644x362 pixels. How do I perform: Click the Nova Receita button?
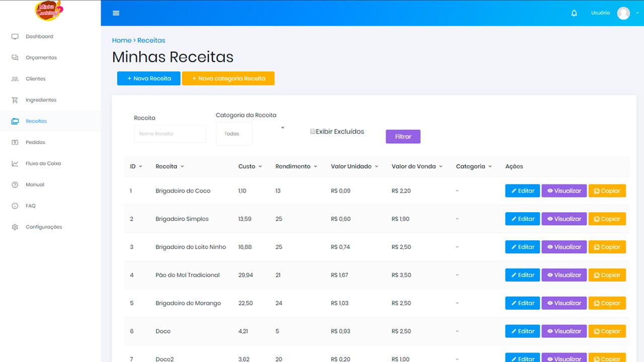pos(148,78)
